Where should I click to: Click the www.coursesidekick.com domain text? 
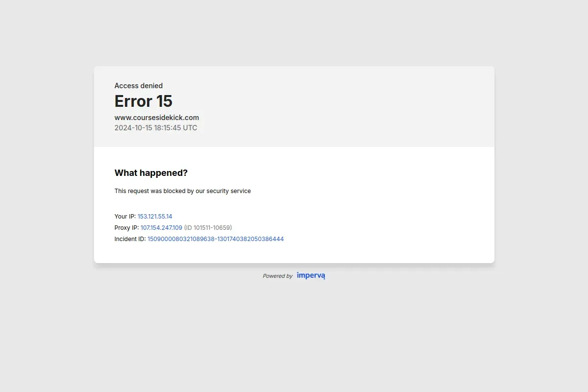tap(157, 118)
